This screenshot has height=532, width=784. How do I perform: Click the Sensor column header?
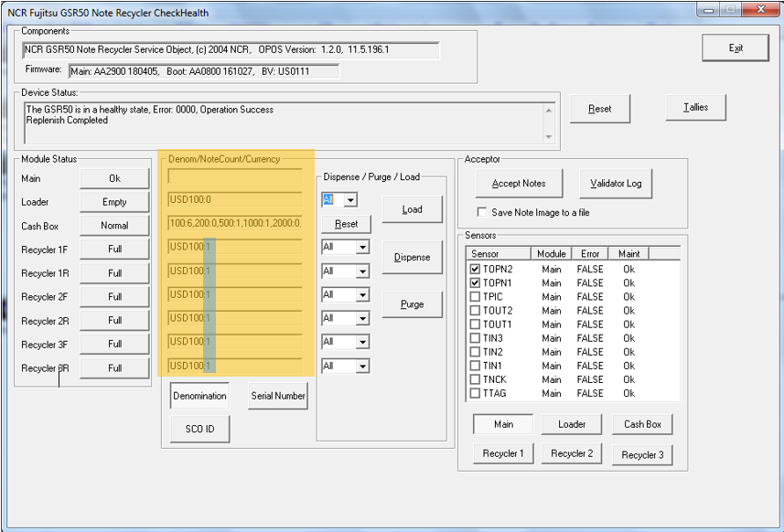pos(499,254)
